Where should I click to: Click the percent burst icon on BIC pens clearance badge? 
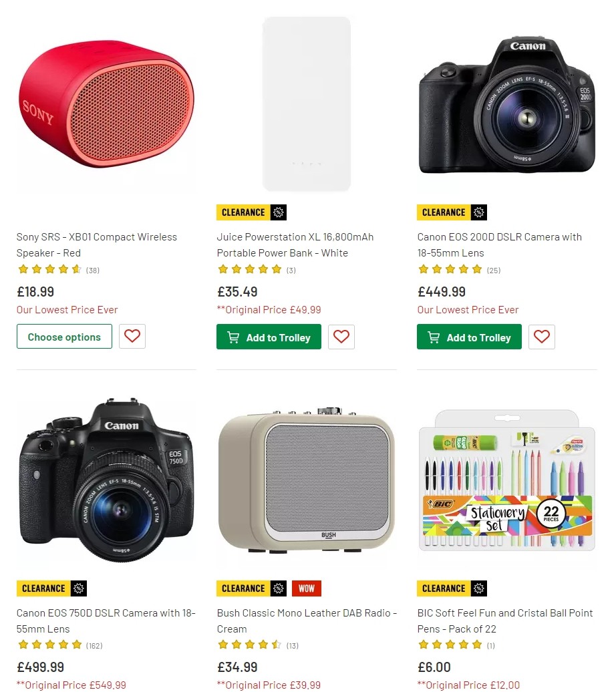(480, 588)
